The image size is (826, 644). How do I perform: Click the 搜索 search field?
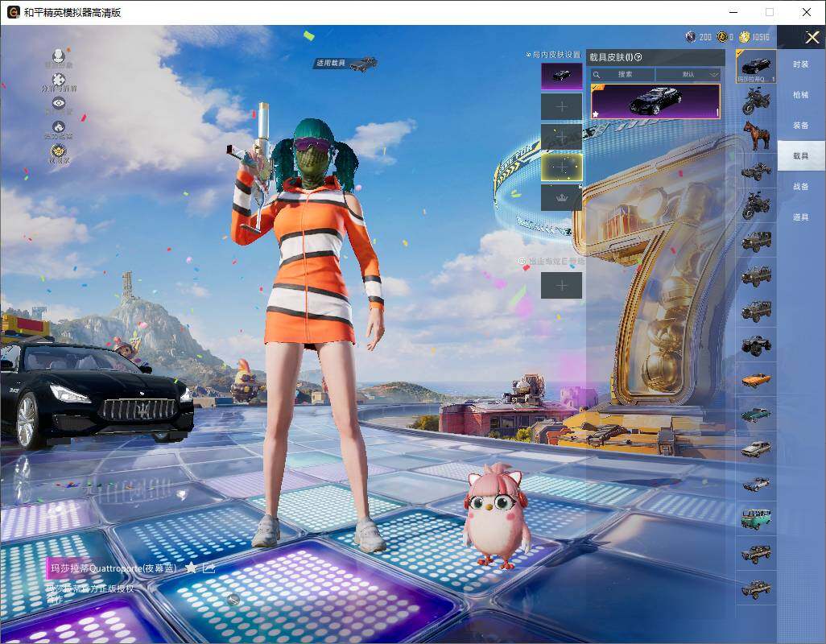[622, 74]
